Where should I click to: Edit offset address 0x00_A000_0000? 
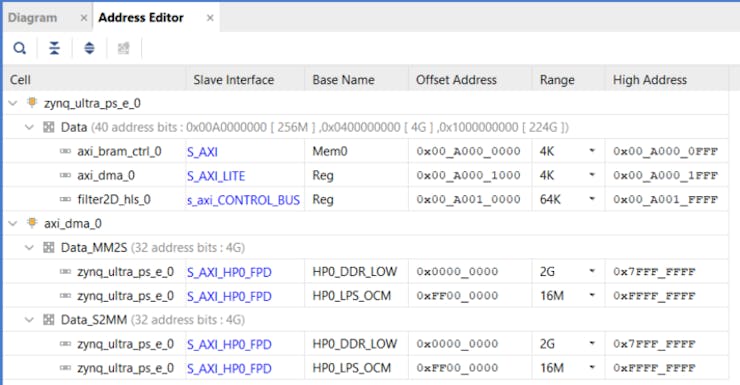468,151
